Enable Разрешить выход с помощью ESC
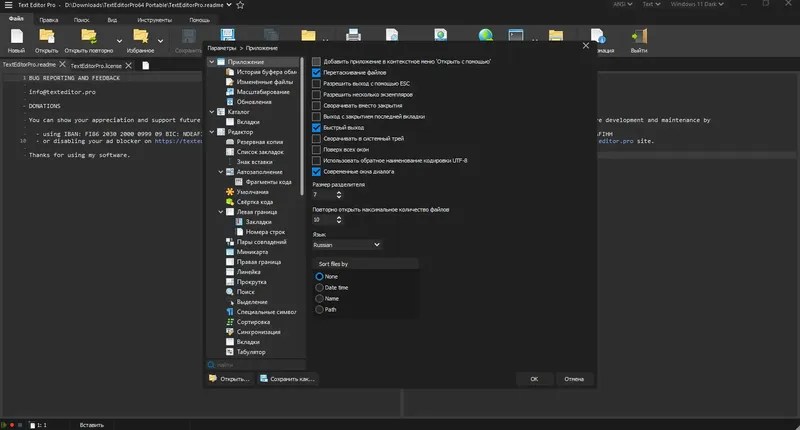The image size is (800, 430). tap(316, 84)
